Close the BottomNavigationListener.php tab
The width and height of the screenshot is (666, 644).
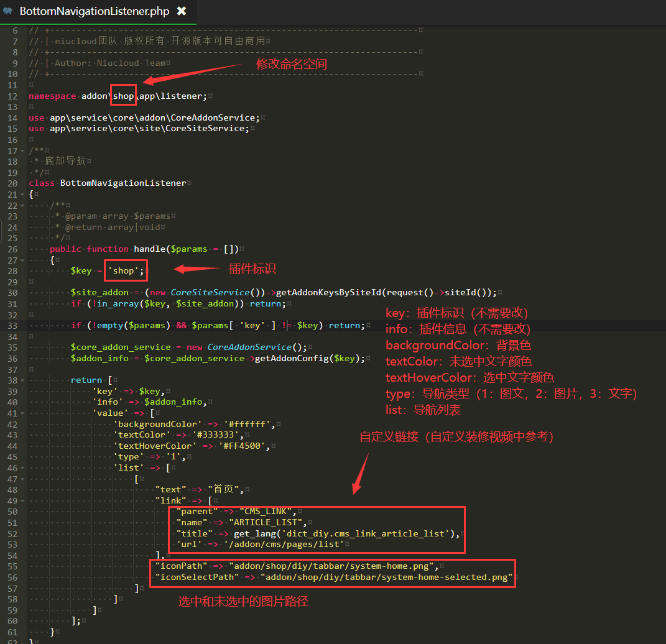coord(181,11)
